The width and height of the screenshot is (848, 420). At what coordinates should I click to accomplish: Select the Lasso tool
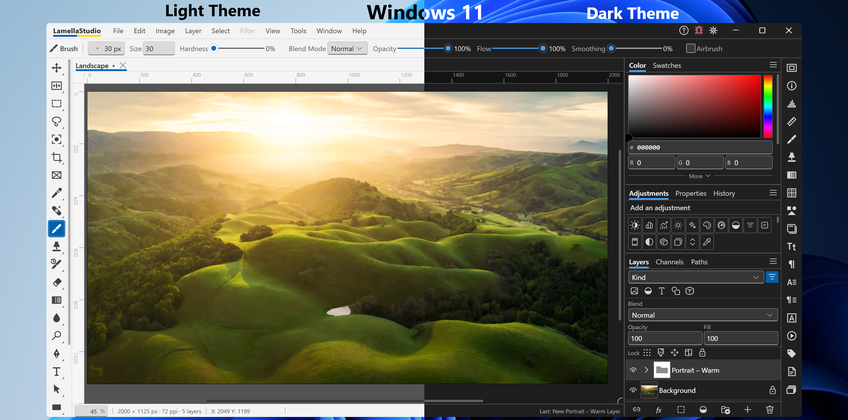[56, 121]
